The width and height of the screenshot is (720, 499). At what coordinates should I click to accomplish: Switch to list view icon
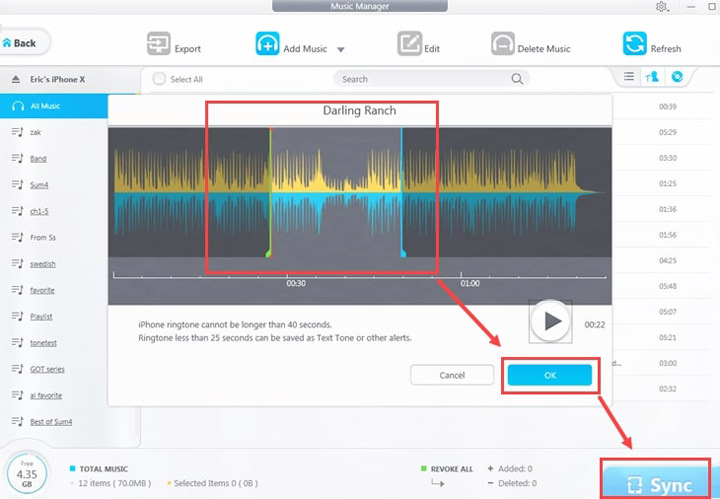point(629,77)
